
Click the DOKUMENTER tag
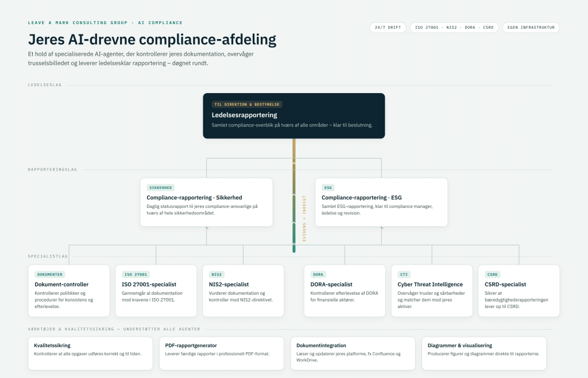click(x=50, y=275)
